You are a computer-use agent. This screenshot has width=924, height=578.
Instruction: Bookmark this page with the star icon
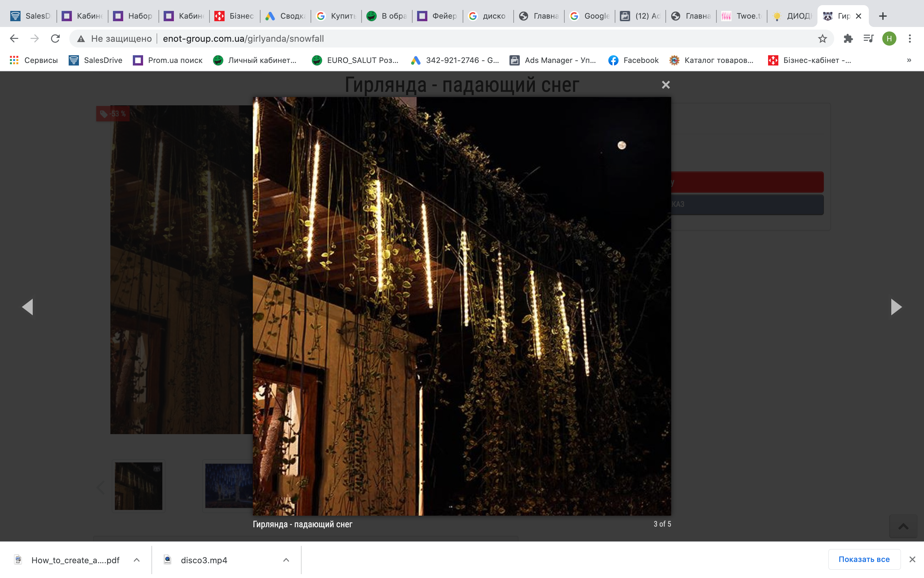822,39
